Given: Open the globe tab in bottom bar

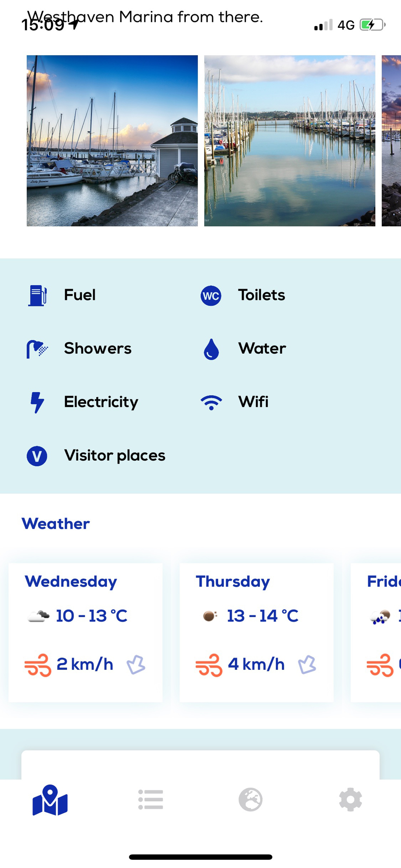Looking at the screenshot, I should point(250,799).
